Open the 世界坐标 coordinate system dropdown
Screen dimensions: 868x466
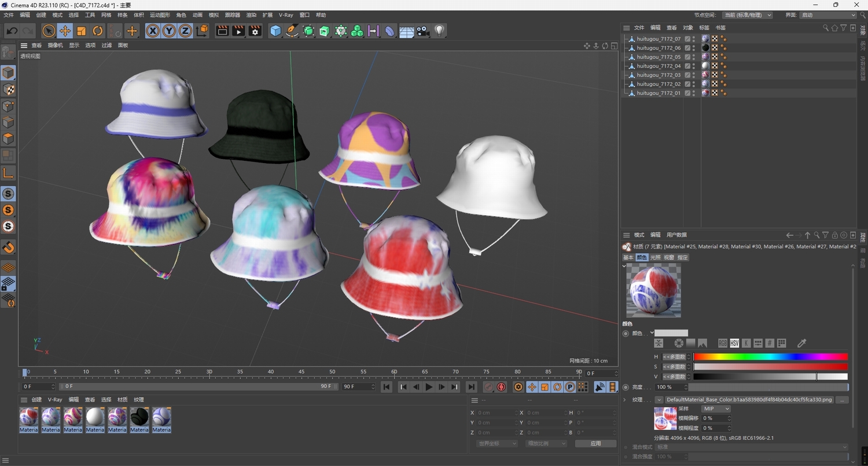496,443
